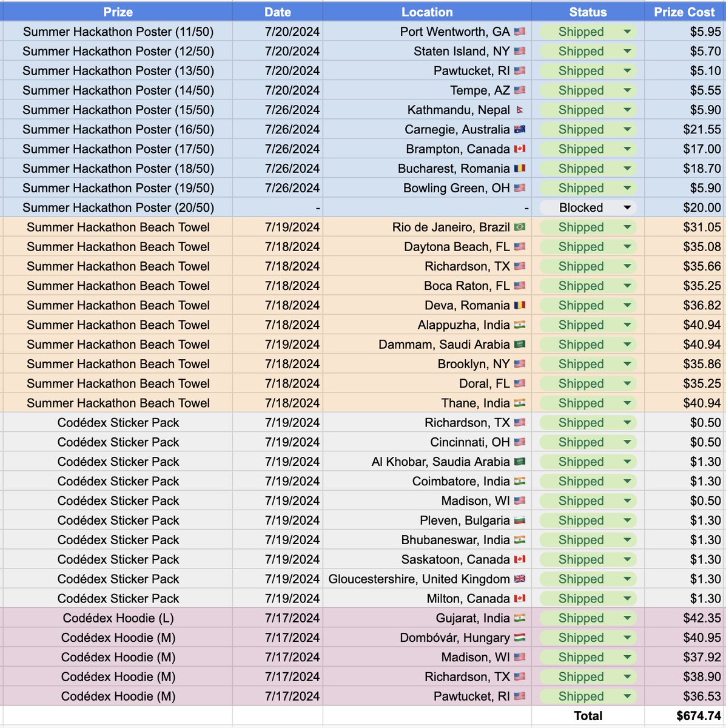Click the Nepal flag beside Kathmandu
This screenshot has height=728, width=726.
tap(520, 110)
